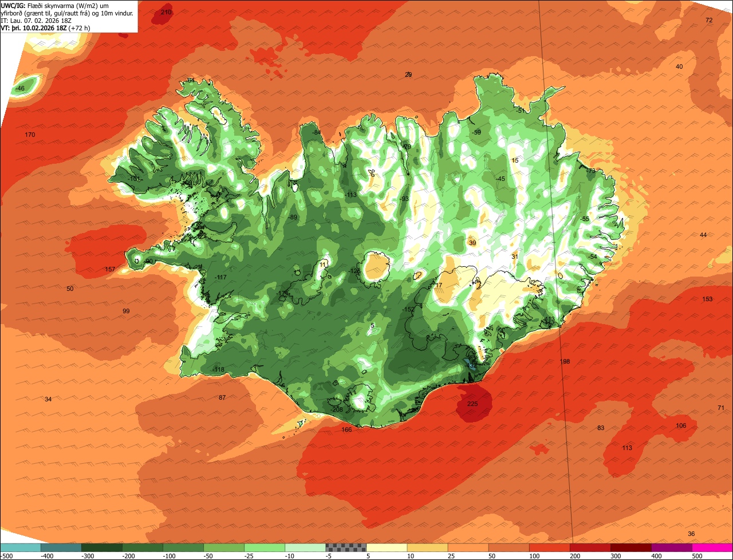The height and width of the screenshot is (560, 733).
Task: Select the -208 value near south coast
Action: coord(337,409)
